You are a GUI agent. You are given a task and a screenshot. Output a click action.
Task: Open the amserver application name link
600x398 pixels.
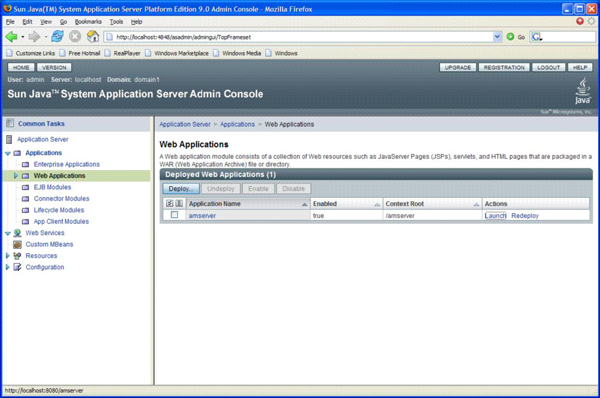[x=202, y=215]
